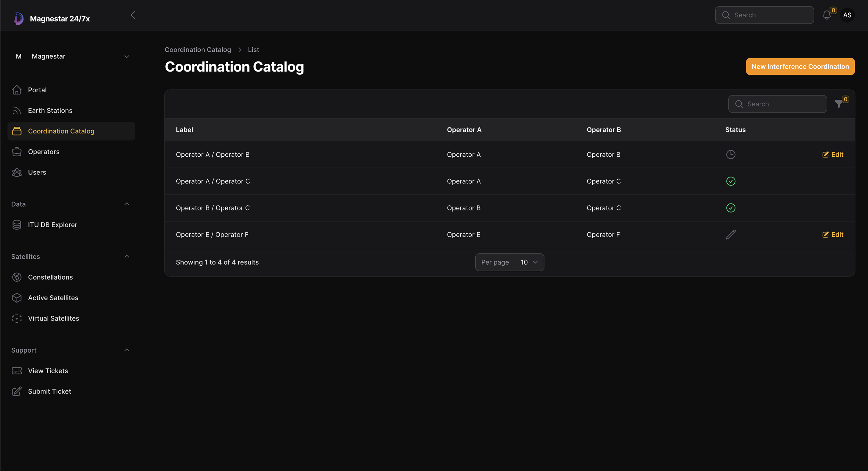This screenshot has width=868, height=471.
Task: Click the notification bell icon
Action: tap(826, 15)
